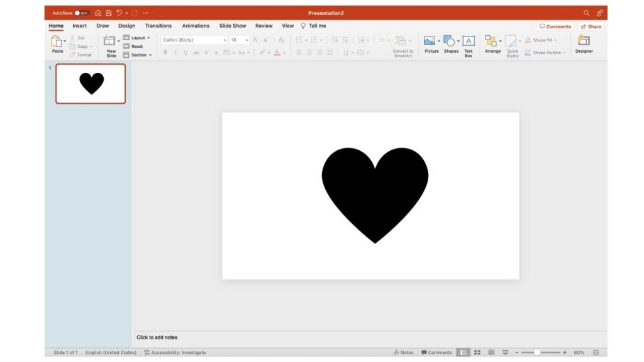The height and width of the screenshot is (362, 644).
Task: Click the numbered list icon
Action: (x=314, y=40)
